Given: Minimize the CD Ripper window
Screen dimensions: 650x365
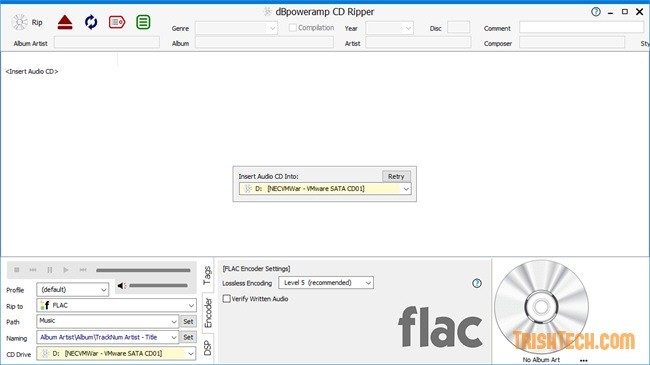Looking at the screenshot, I should click(x=610, y=12).
